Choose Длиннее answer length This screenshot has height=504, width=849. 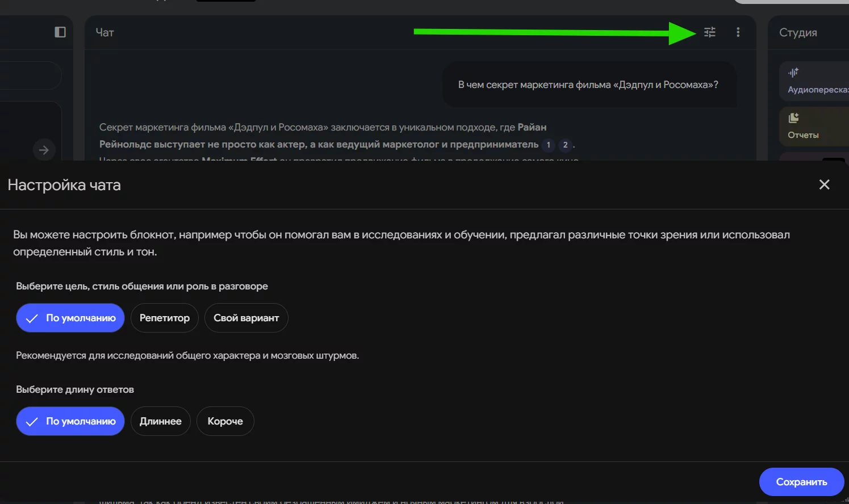[161, 421]
